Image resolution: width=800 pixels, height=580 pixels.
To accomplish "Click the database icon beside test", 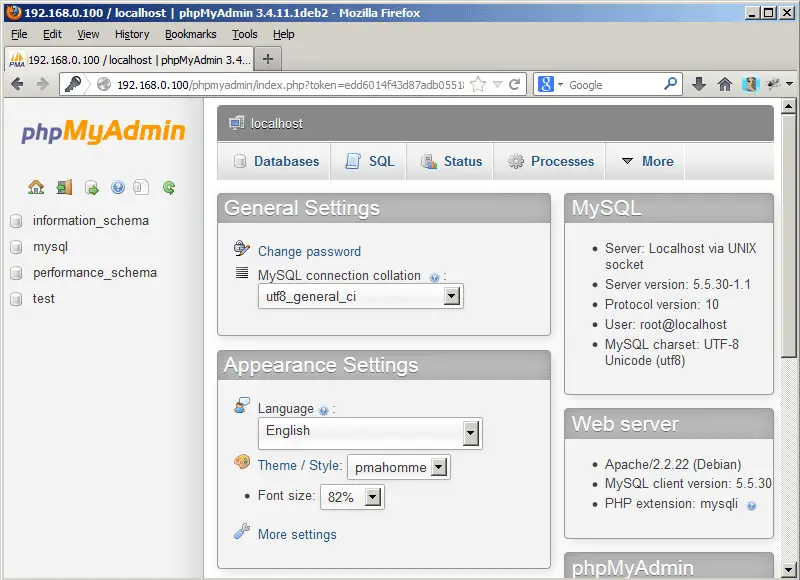I will [16, 299].
